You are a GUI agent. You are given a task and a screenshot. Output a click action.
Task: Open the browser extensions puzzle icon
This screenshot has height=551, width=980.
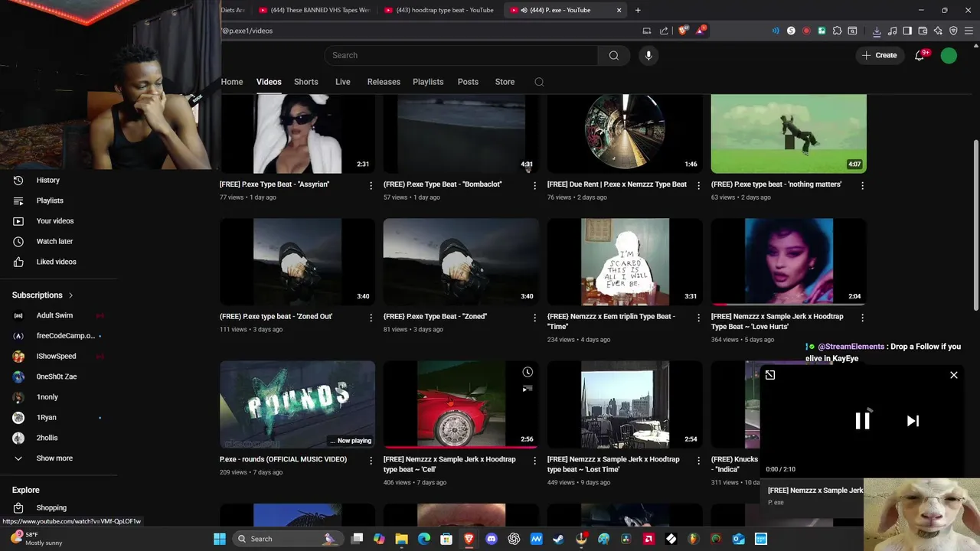pyautogui.click(x=837, y=31)
